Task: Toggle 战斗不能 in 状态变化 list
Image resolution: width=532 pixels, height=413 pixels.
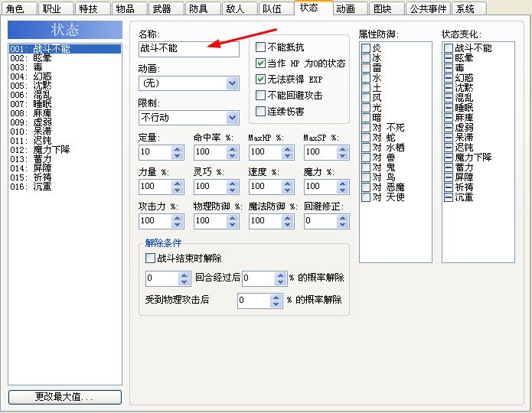Action: [449, 48]
